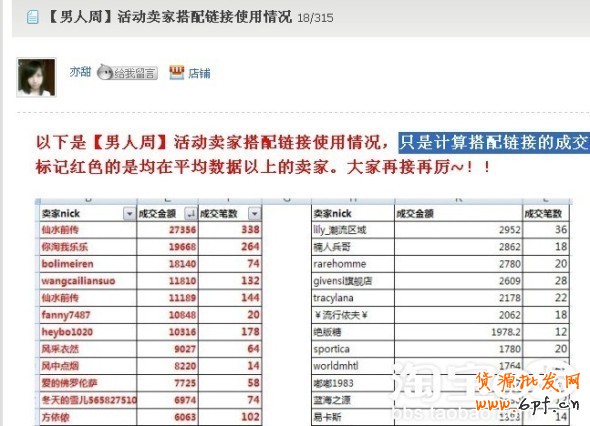This screenshot has width=590, height=426.
Task: Expand the 成交笔数 filter dropdown
Action: click(x=254, y=214)
